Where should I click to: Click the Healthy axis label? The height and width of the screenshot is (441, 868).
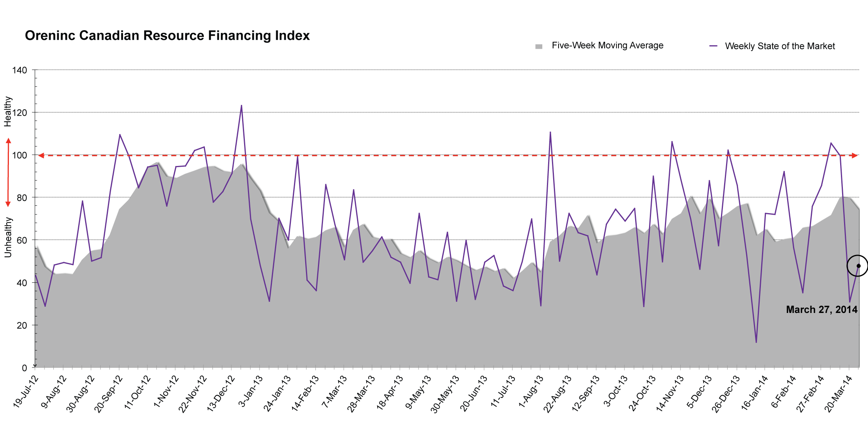coord(8,111)
